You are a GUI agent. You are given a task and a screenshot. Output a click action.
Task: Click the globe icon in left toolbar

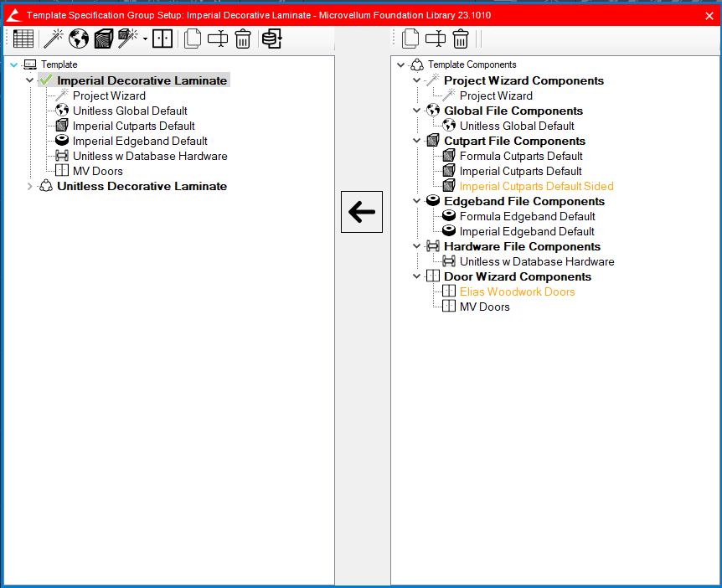click(79, 39)
